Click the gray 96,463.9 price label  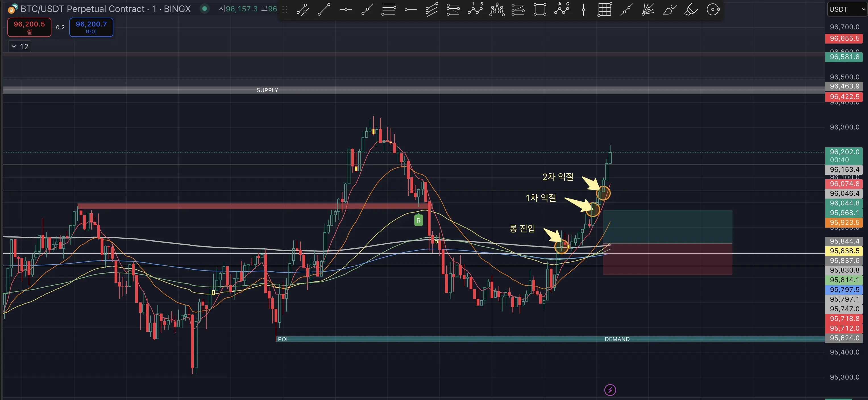pos(844,86)
